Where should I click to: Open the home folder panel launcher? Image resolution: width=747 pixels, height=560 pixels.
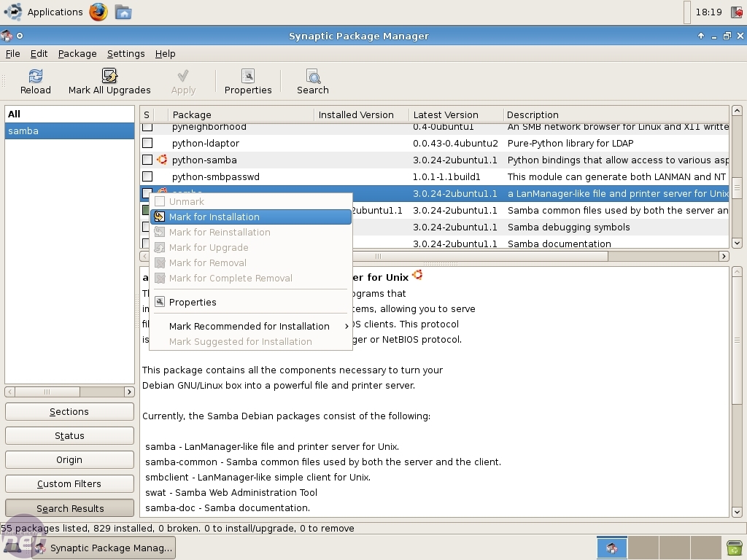123,12
